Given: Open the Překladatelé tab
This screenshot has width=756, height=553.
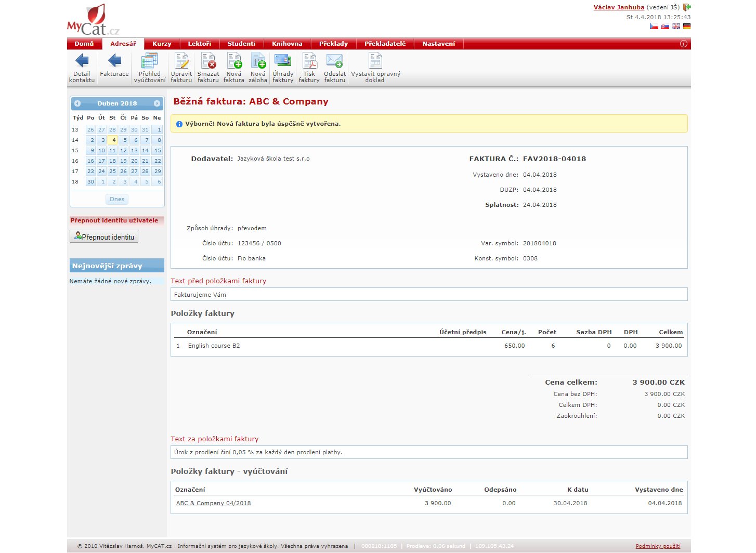Looking at the screenshot, I should [385, 44].
